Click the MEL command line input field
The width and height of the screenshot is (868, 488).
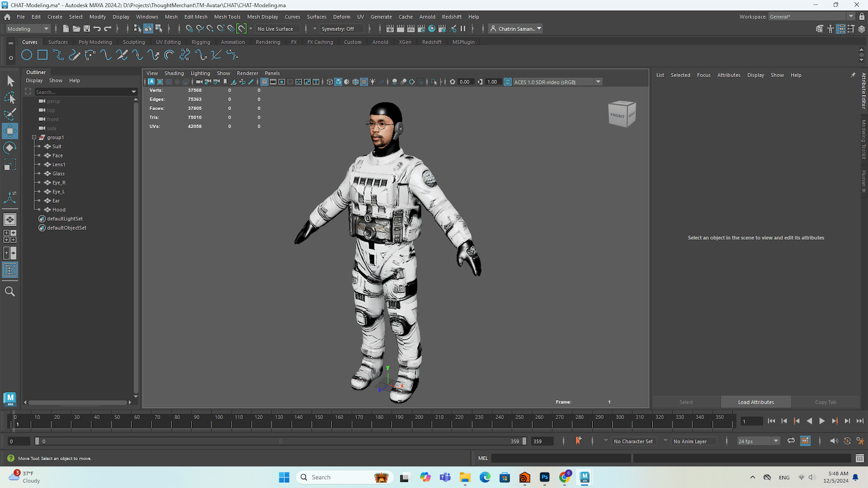pos(561,458)
